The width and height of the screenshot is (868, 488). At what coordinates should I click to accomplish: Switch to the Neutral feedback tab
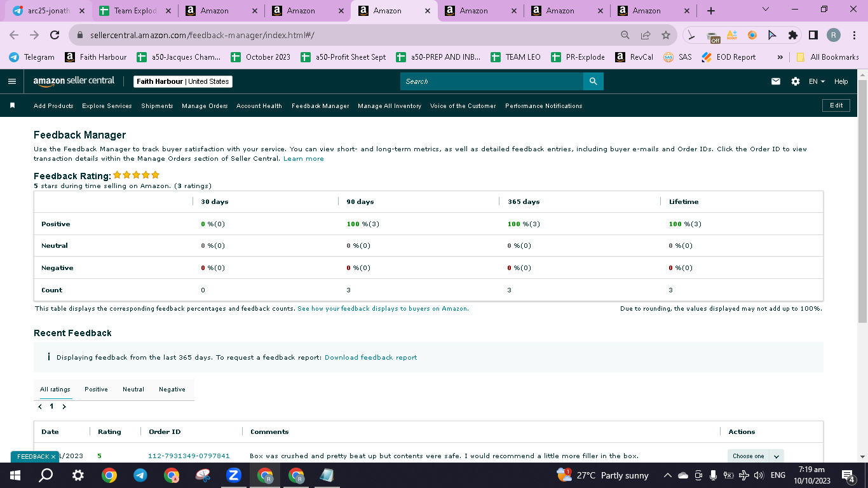(x=133, y=389)
